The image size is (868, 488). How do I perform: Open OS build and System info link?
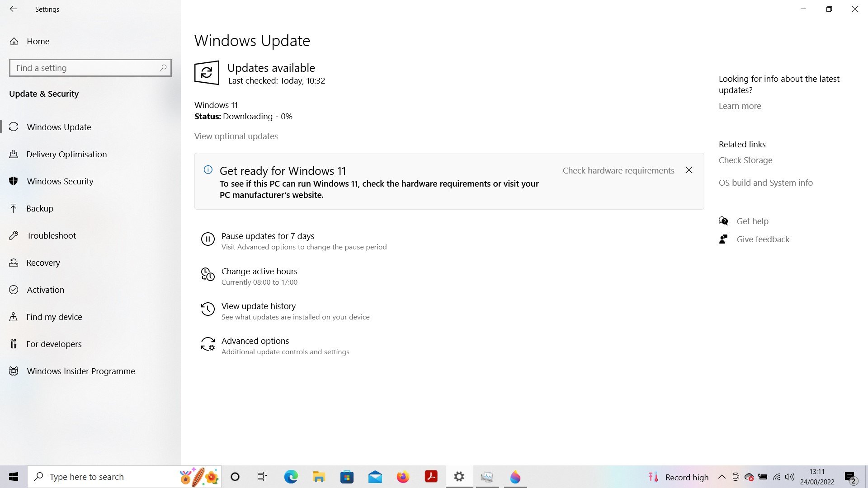765,183
